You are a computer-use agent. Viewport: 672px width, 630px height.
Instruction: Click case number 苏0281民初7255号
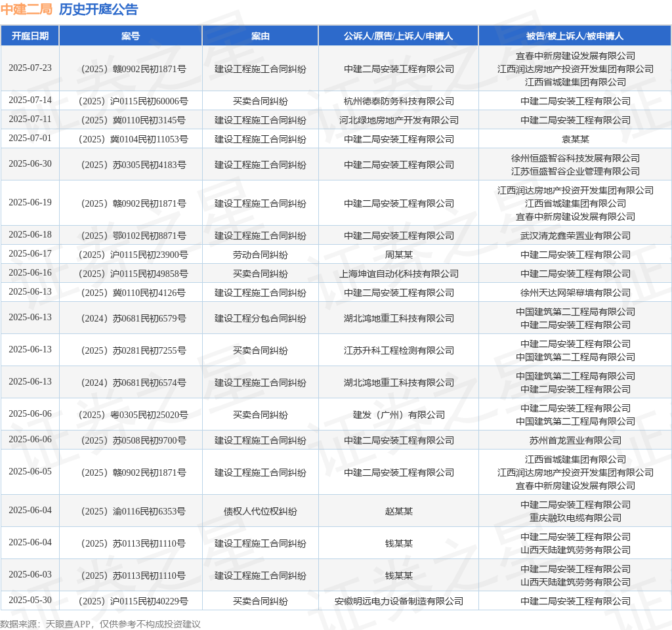pyautogui.click(x=133, y=350)
